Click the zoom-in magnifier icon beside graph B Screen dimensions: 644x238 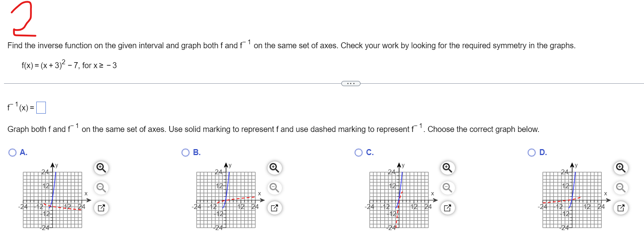click(274, 168)
